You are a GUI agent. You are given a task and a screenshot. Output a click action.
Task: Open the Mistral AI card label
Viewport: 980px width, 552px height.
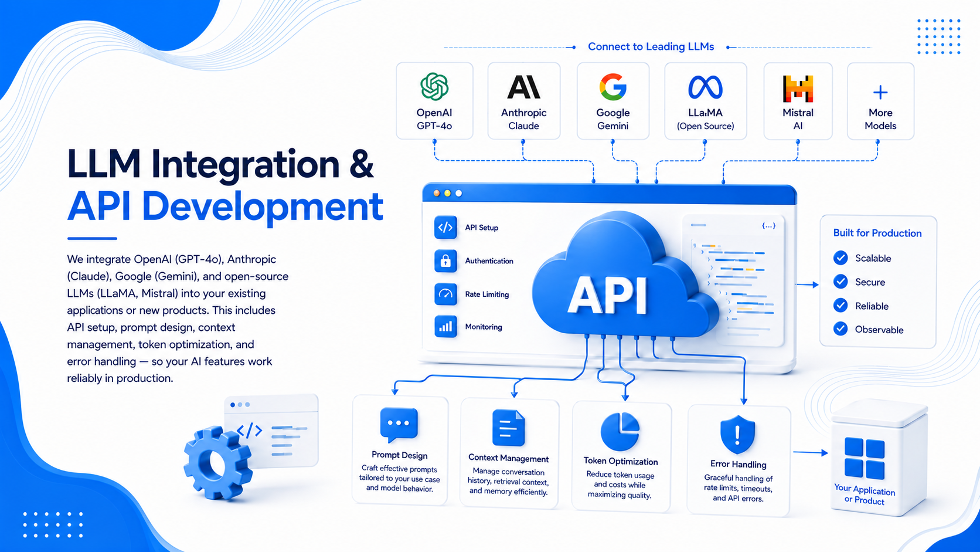[x=798, y=119]
